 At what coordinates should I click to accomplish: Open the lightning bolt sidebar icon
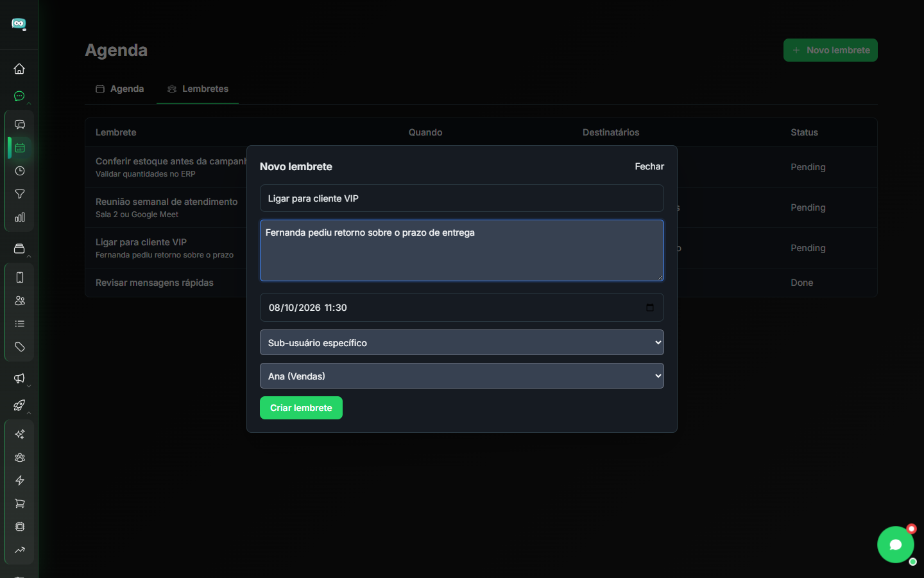click(x=20, y=480)
